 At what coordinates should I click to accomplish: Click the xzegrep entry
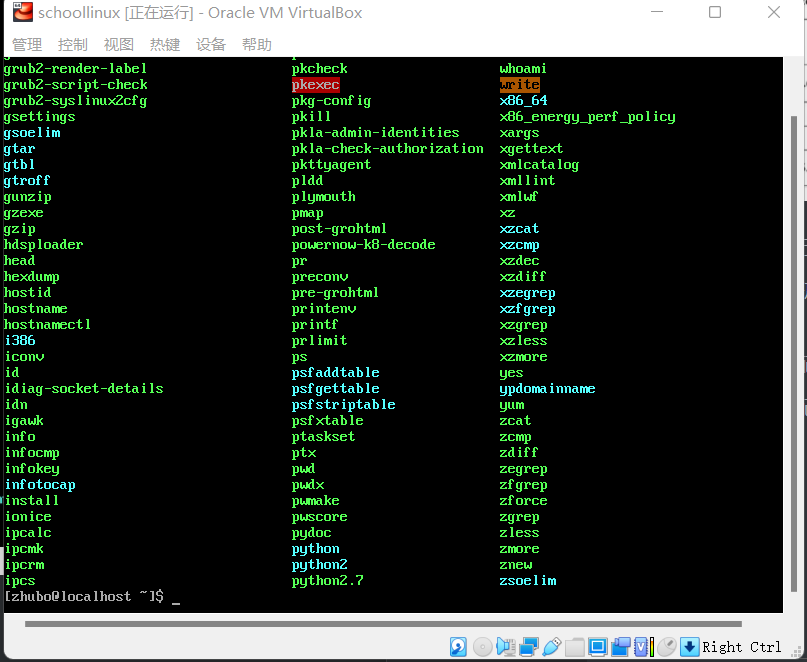[528, 293]
